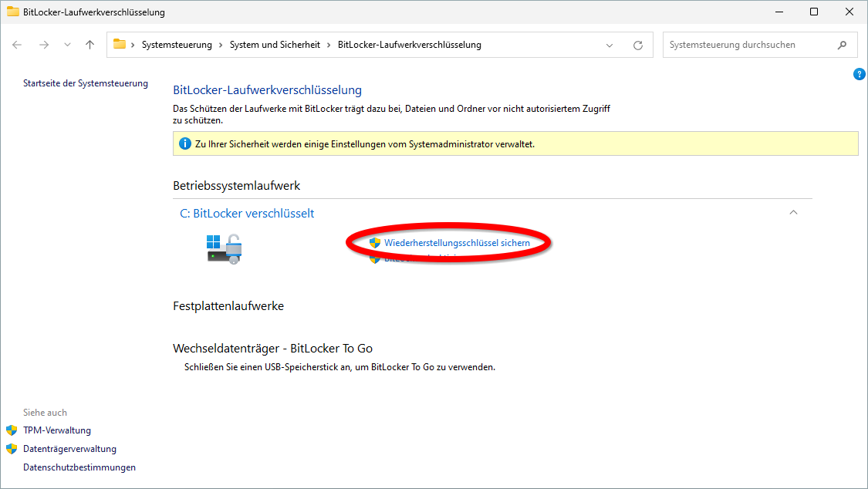Image resolution: width=868 pixels, height=489 pixels.
Task: Open the Datenschutzbestimmungen link
Action: (x=79, y=467)
